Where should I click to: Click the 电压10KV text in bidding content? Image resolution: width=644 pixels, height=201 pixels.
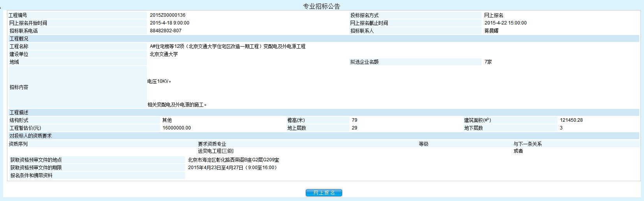[159, 81]
